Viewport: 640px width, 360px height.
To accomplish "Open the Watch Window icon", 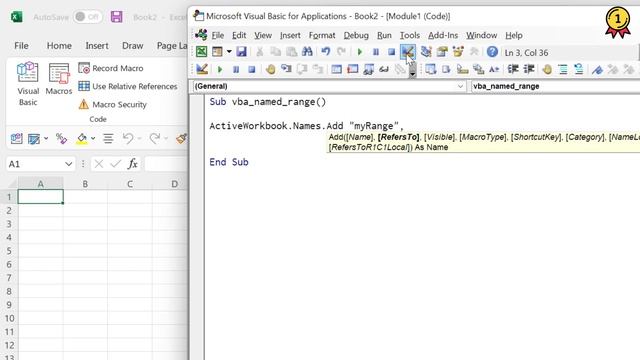I will point(368,69).
